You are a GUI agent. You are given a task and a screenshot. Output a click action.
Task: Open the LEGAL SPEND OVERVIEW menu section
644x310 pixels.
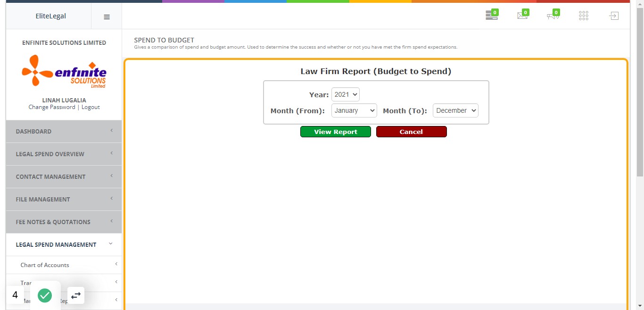(64, 154)
